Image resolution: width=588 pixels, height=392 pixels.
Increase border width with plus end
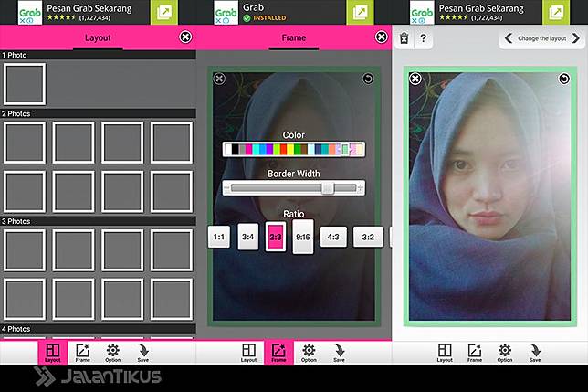point(360,187)
